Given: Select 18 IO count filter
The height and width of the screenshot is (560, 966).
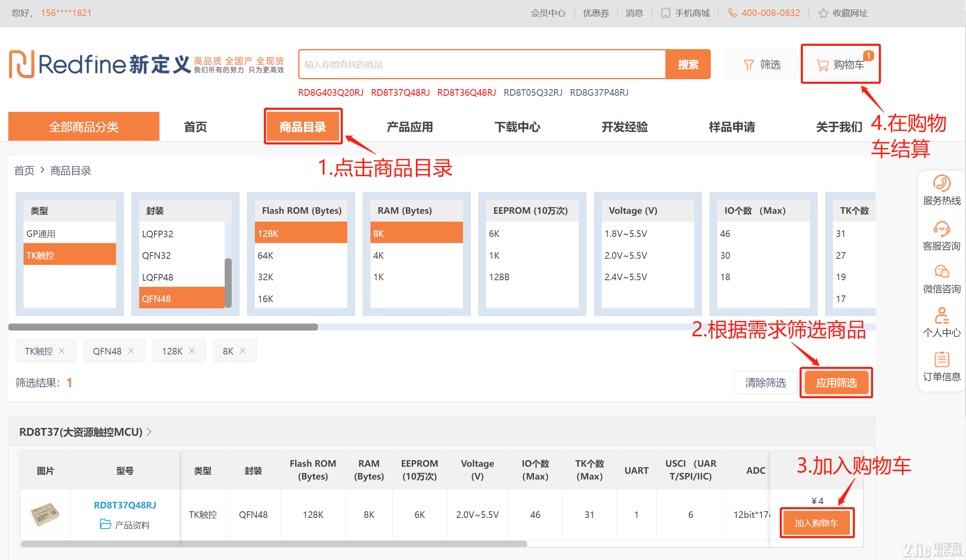Looking at the screenshot, I should tap(764, 277).
